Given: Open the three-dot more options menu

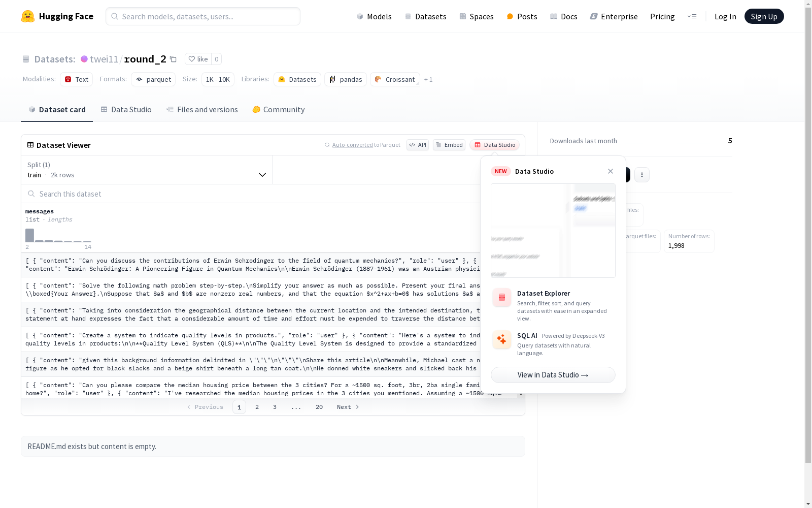Looking at the screenshot, I should (642, 175).
